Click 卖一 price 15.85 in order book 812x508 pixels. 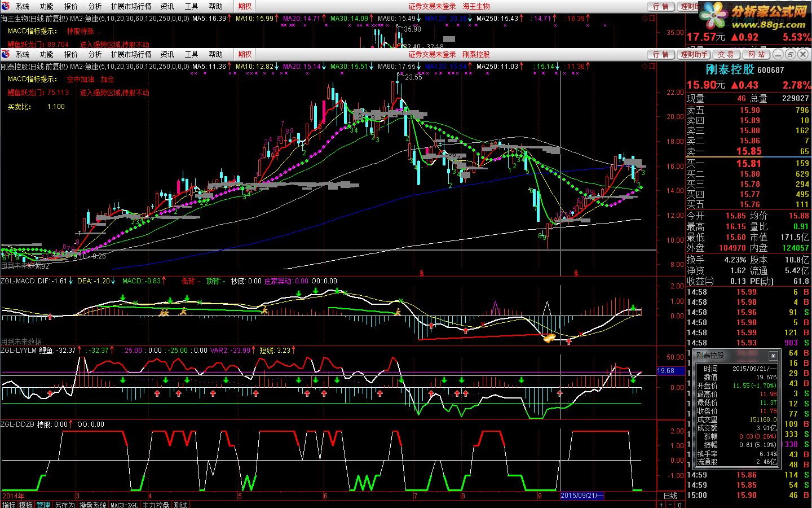pos(749,151)
